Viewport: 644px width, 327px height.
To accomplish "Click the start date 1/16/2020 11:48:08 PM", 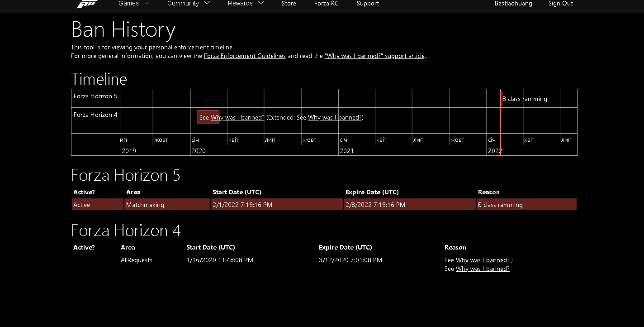I will click(x=220, y=260).
